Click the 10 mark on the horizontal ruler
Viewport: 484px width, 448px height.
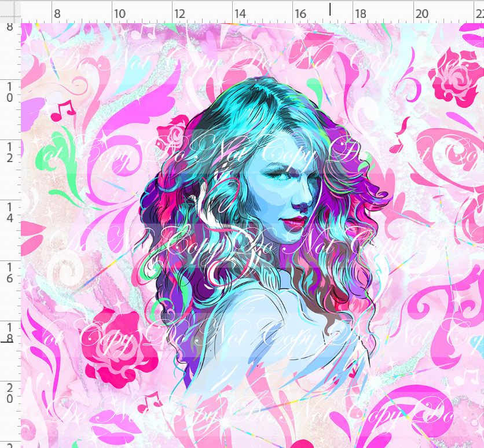point(120,13)
